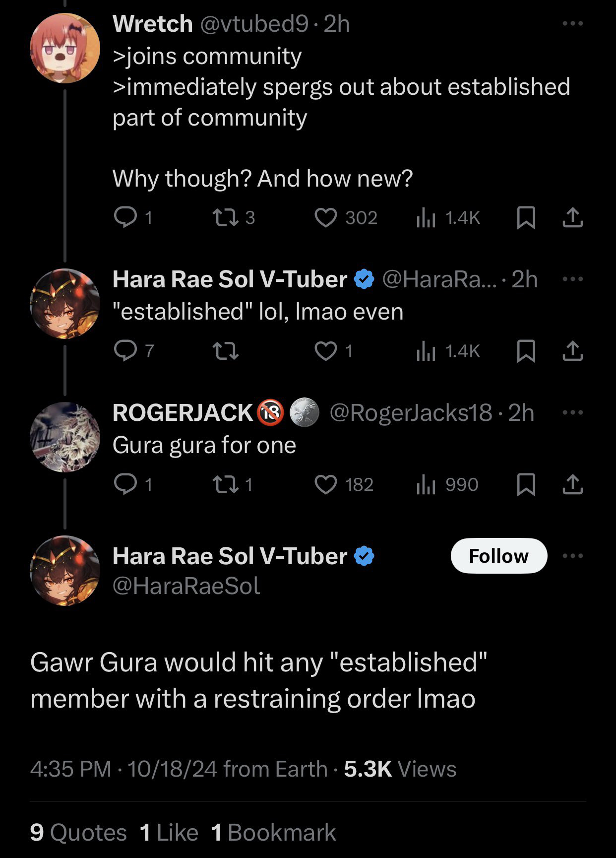View the 9 Quotes list
This screenshot has height=858, width=616.
78,832
